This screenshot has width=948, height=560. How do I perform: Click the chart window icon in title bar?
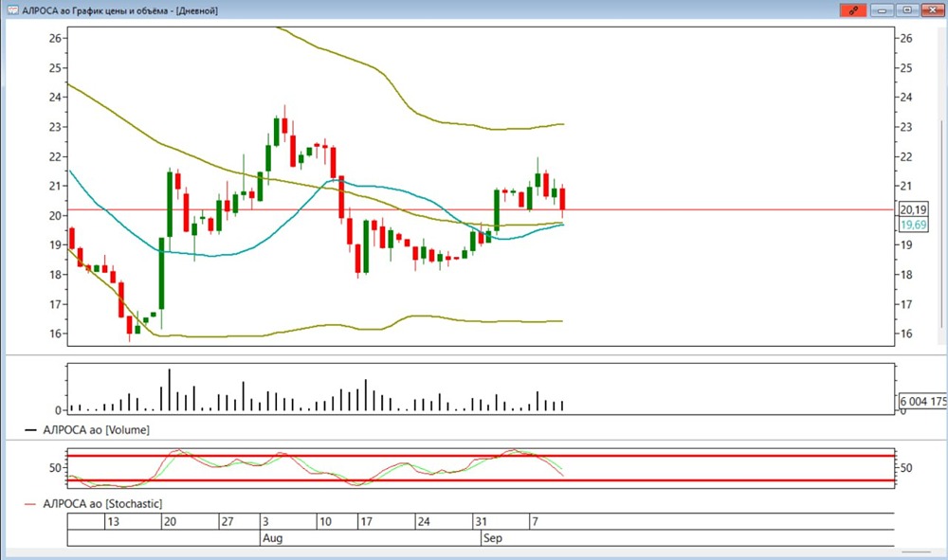click(x=12, y=10)
